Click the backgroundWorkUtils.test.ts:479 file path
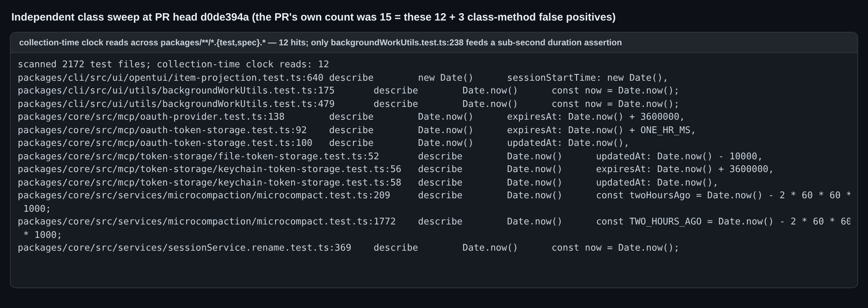The width and height of the screenshot is (868, 308). [176, 104]
